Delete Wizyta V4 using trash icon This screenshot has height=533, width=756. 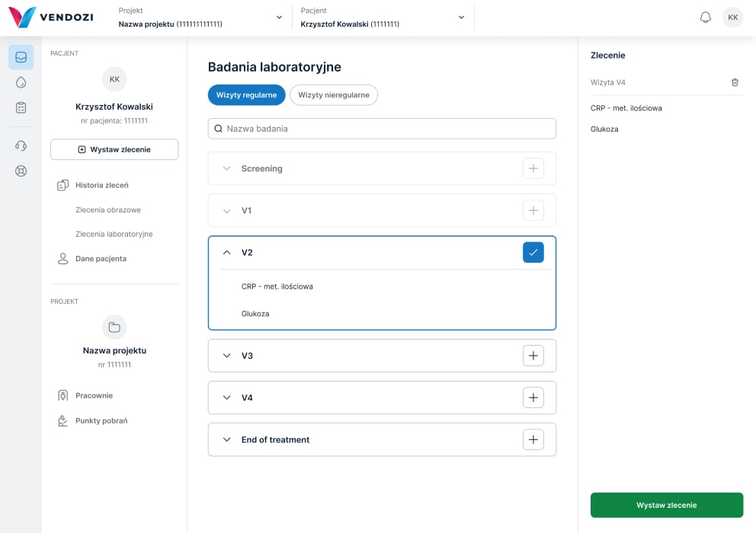[x=735, y=82]
